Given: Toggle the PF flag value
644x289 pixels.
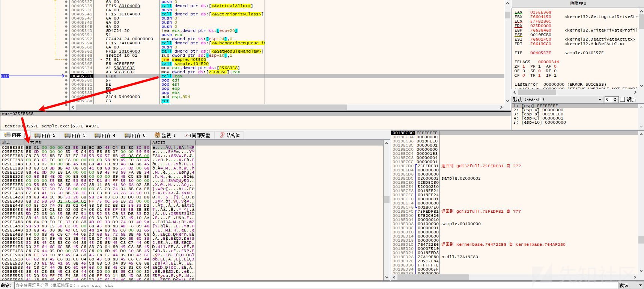Looking at the screenshot, I should (539, 67).
